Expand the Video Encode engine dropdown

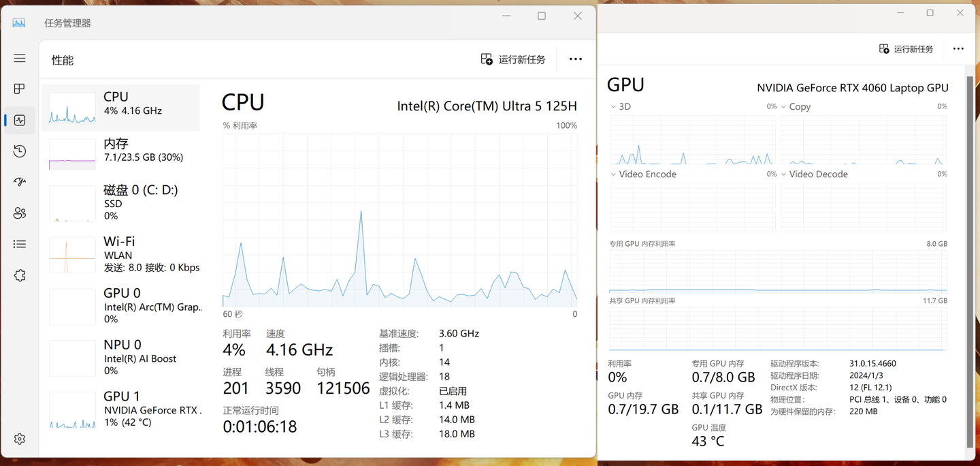click(643, 174)
